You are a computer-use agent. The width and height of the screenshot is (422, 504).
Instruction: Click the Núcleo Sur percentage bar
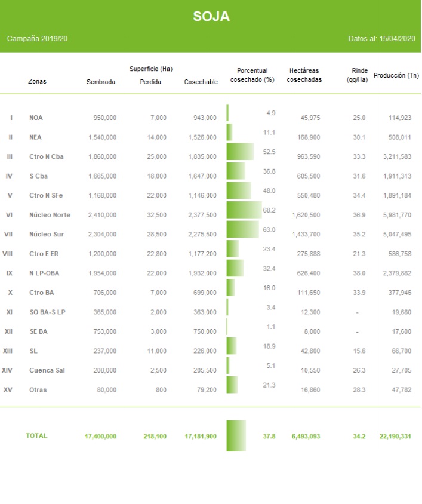[x=243, y=229]
